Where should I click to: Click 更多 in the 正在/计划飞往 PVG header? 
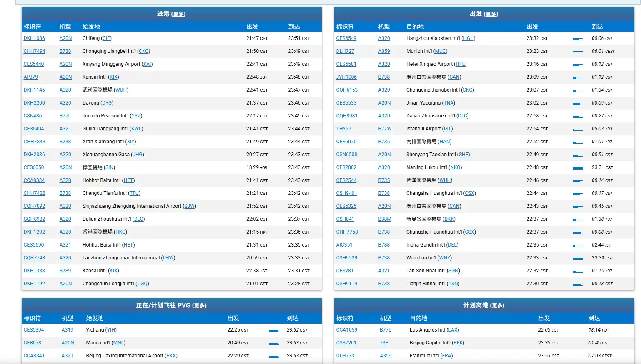200,306
